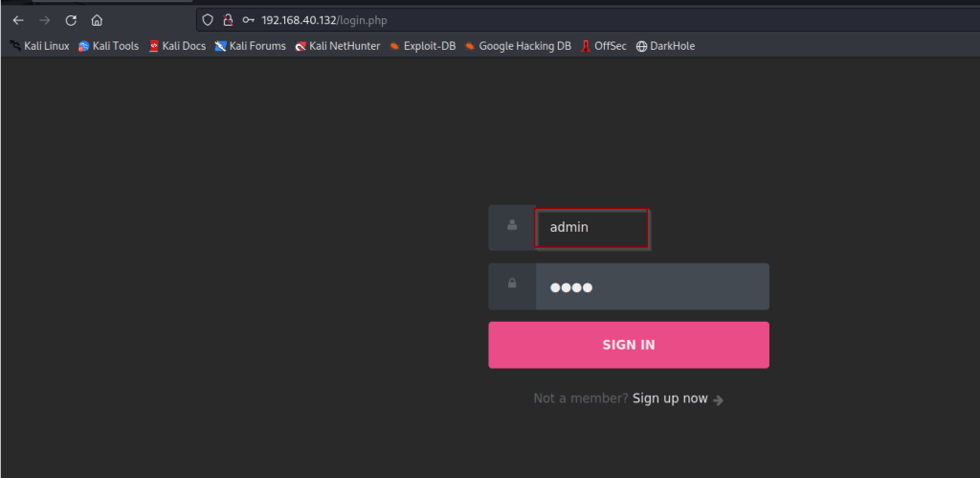980x478 pixels.
Task: Reload the login page
Action: pos(70,20)
